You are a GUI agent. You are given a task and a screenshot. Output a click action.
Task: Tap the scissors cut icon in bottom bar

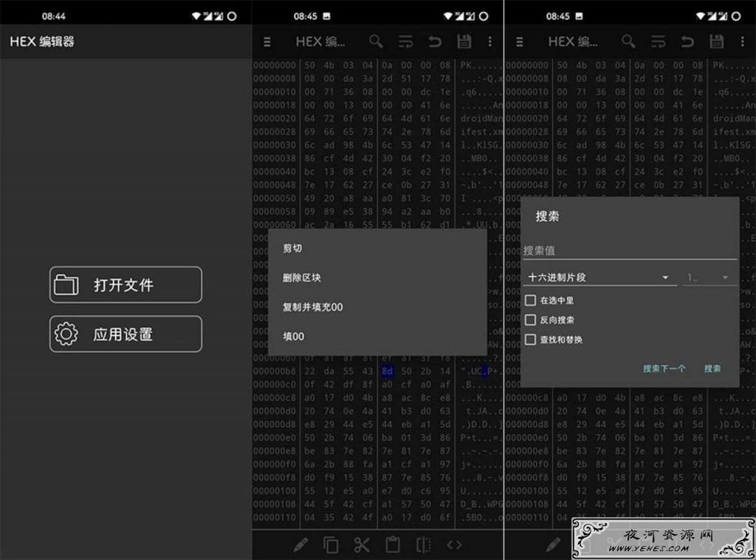pyautogui.click(x=362, y=545)
